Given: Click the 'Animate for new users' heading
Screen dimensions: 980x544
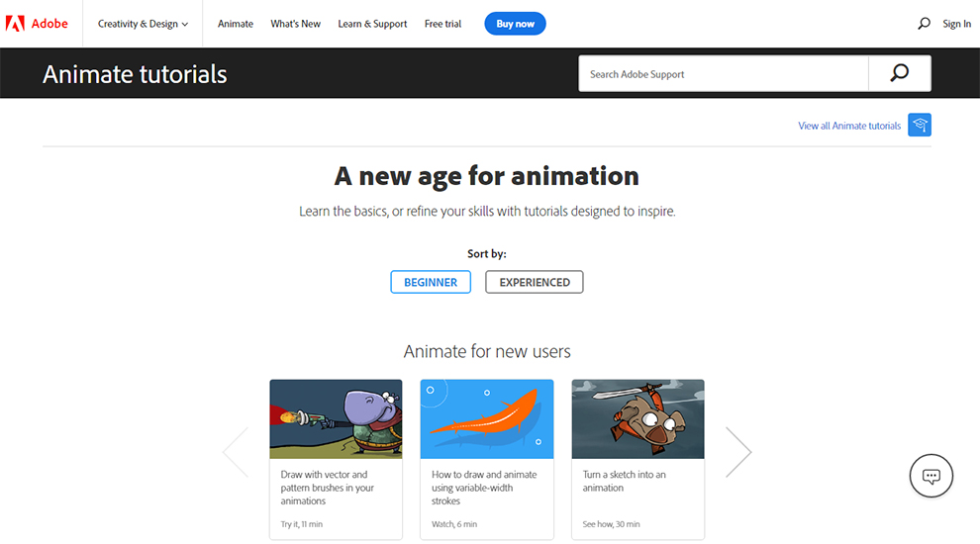Looking at the screenshot, I should (487, 351).
